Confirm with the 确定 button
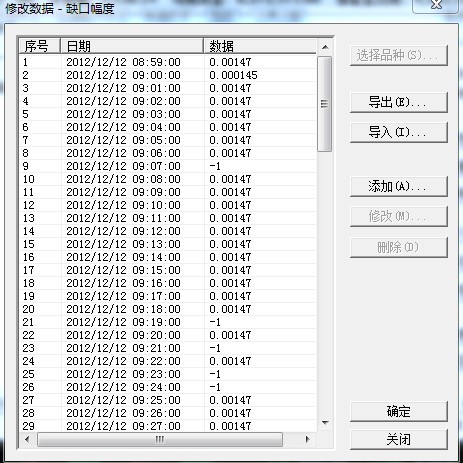The image size is (463, 463). 399,411
